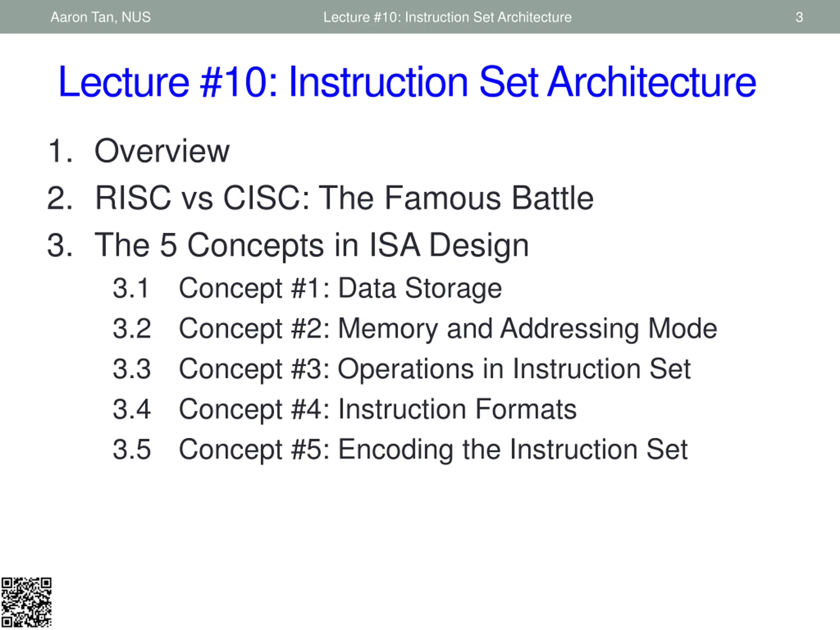Click the outline number "2."
Screen dimensions: 840x630
pos(60,198)
